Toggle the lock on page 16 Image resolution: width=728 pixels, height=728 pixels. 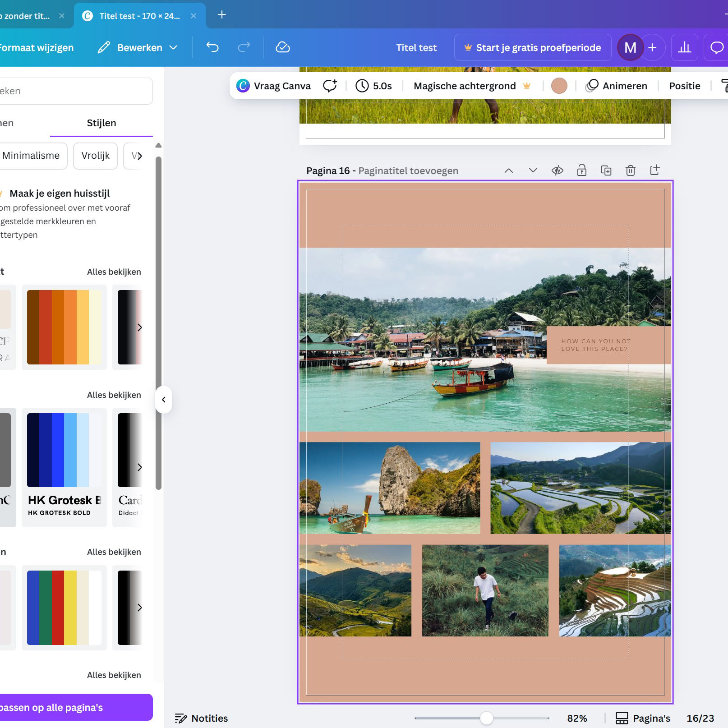(582, 170)
